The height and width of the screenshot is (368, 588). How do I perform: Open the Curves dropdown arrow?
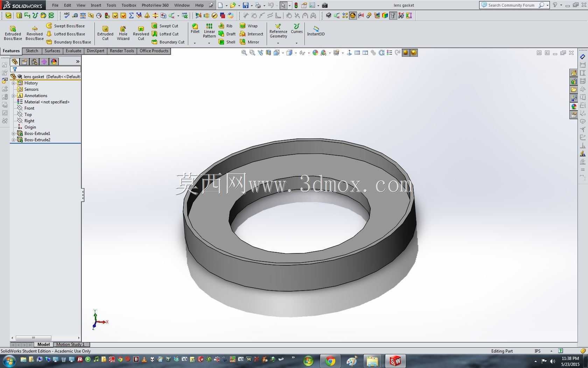(296, 43)
